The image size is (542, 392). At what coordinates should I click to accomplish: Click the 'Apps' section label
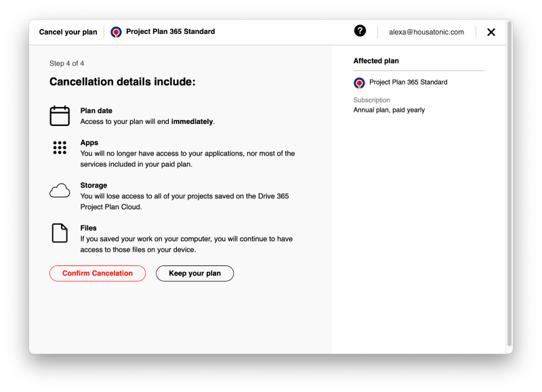click(89, 143)
